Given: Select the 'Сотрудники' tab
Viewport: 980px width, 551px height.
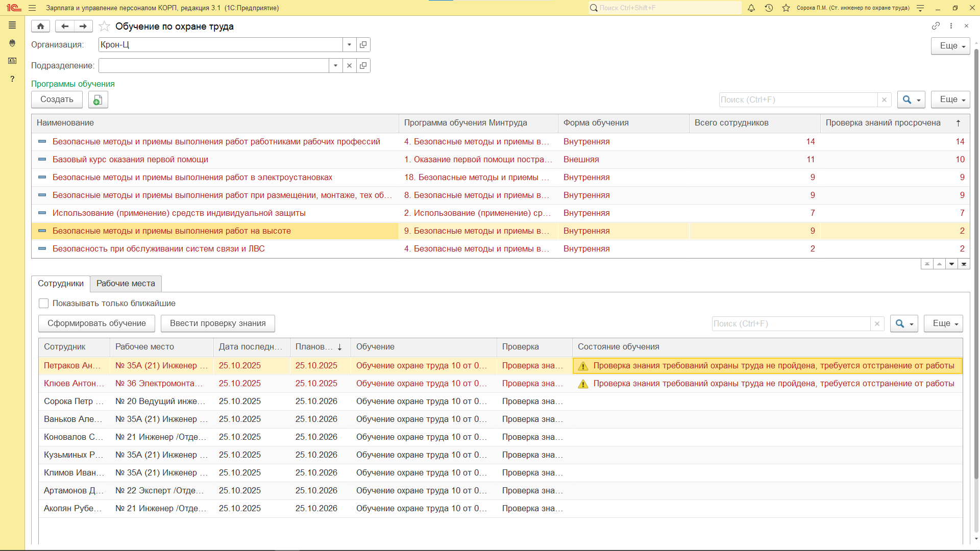Looking at the screenshot, I should (x=61, y=283).
